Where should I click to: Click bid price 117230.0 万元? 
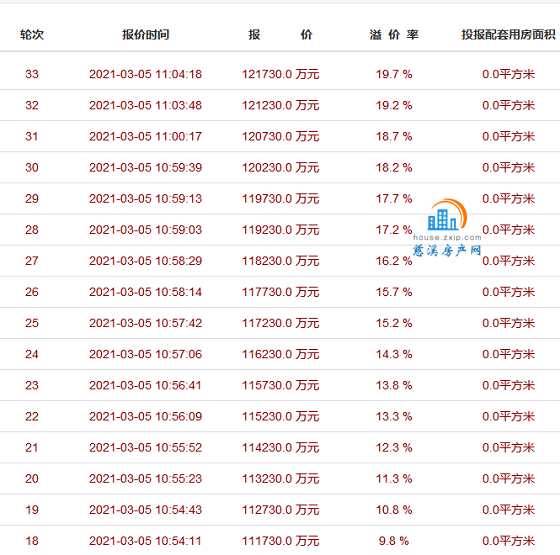(x=281, y=323)
